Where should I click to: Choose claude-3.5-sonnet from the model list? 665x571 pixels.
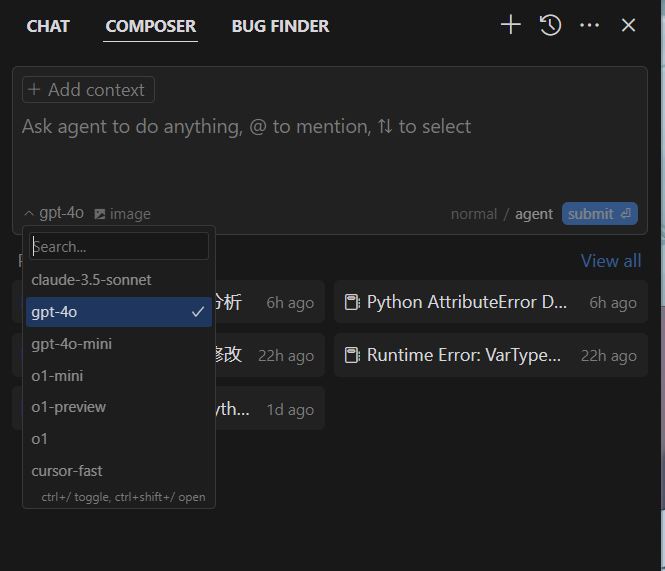tap(91, 280)
